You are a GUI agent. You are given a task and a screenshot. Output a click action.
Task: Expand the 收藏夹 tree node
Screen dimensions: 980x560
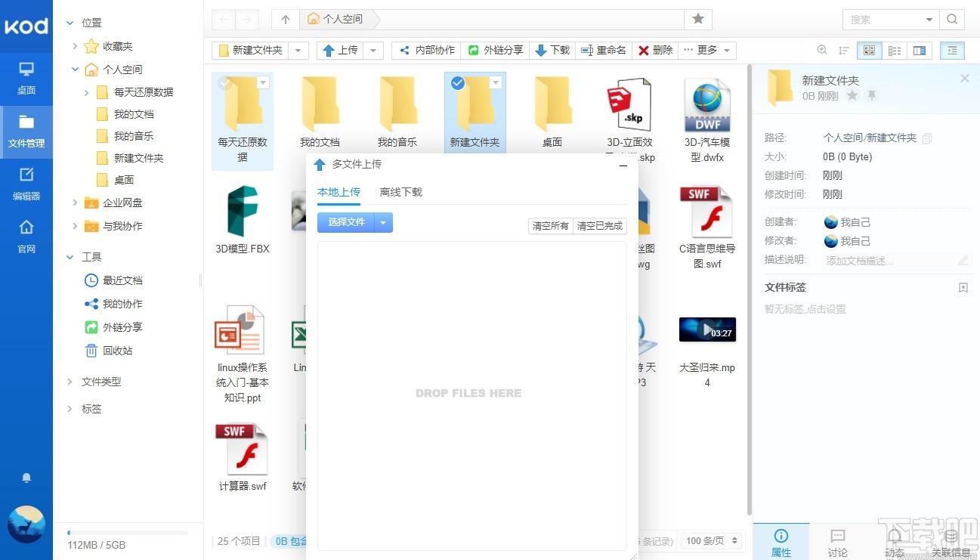[x=75, y=46]
